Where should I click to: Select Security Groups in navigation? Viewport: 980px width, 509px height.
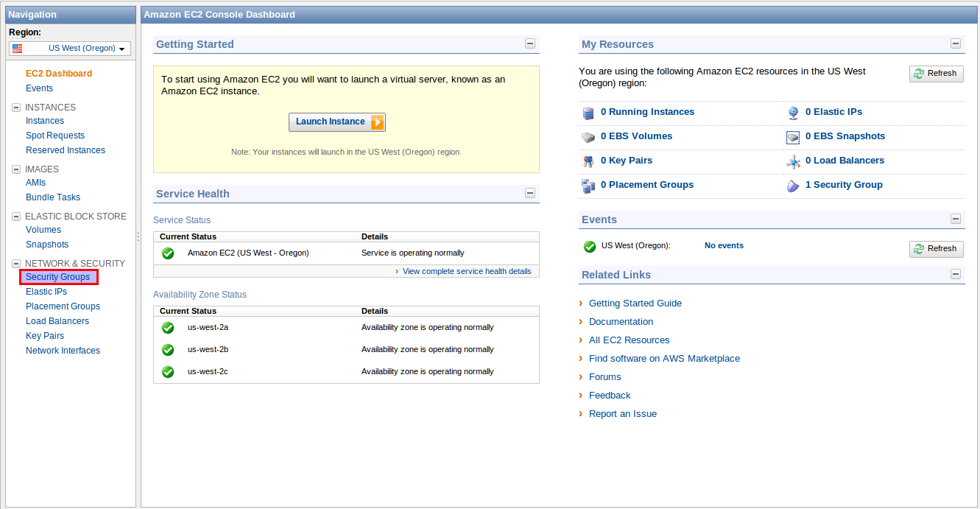(x=58, y=277)
